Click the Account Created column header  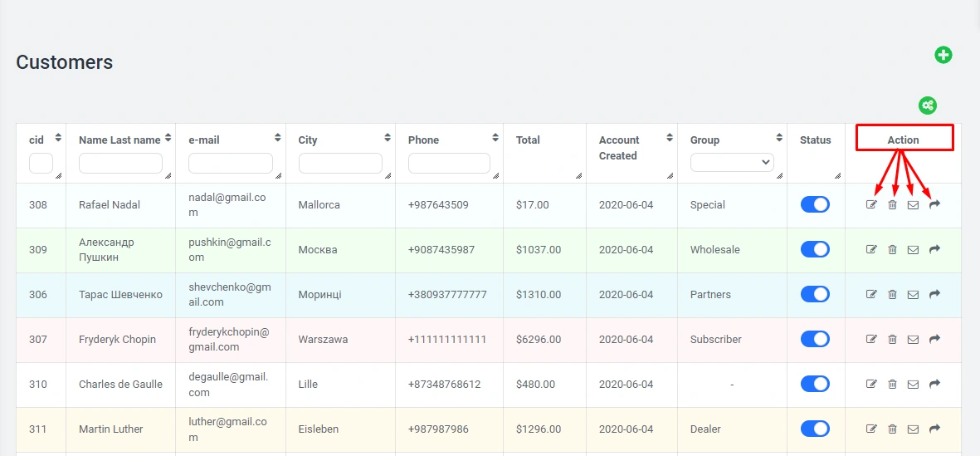(619, 148)
